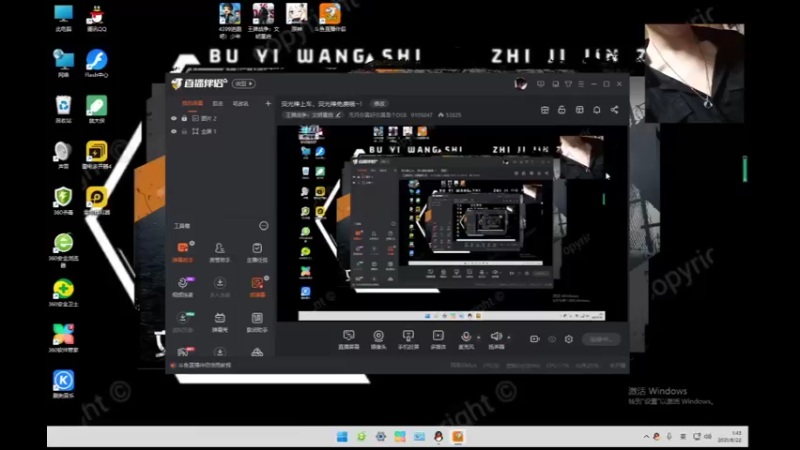
Task: Mute the speaker in the bottom bar
Action: [x=496, y=339]
